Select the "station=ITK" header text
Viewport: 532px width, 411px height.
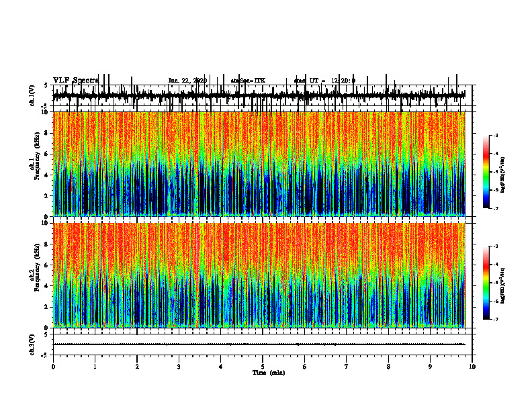coord(248,81)
